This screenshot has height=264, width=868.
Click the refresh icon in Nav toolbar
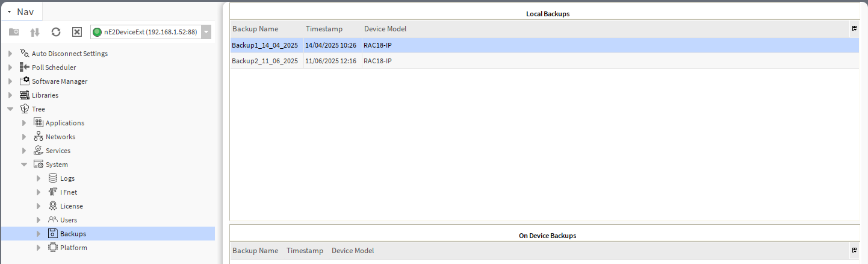click(x=56, y=32)
